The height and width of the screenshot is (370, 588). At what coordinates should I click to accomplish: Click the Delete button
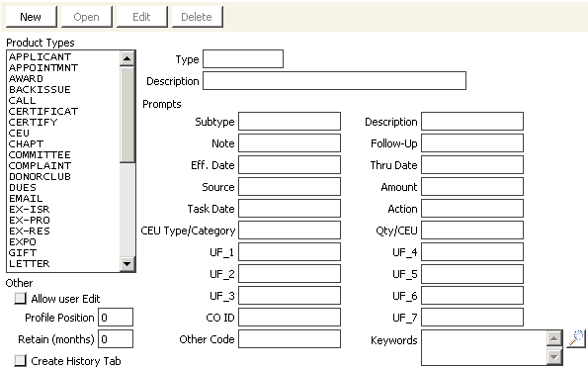point(198,17)
